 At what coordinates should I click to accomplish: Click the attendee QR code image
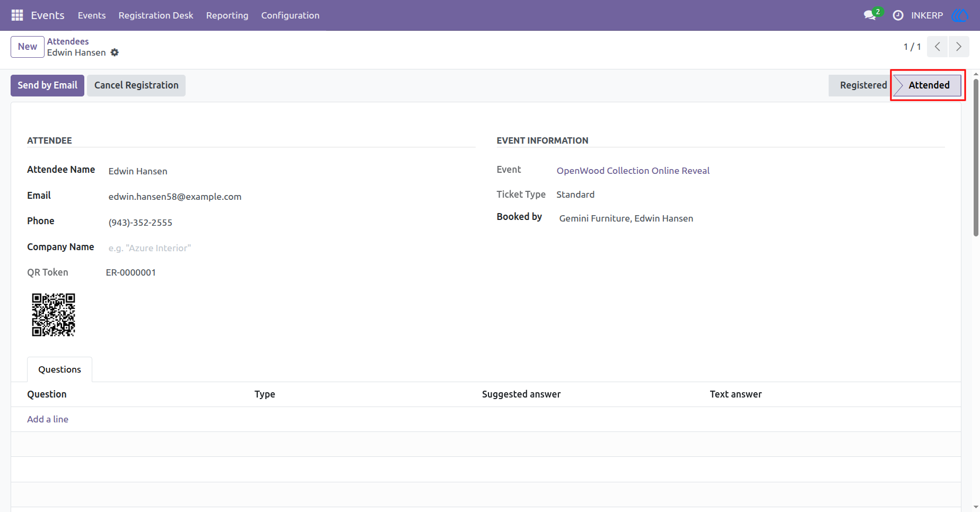tap(54, 315)
